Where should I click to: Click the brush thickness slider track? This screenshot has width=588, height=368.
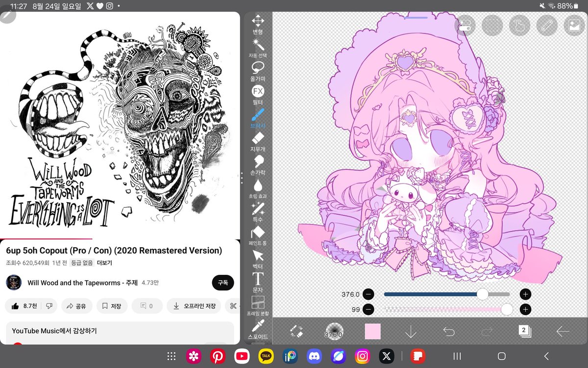pos(447,294)
